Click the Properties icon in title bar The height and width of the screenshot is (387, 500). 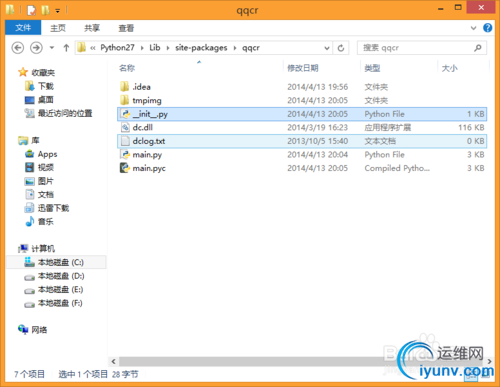[x=31, y=10]
